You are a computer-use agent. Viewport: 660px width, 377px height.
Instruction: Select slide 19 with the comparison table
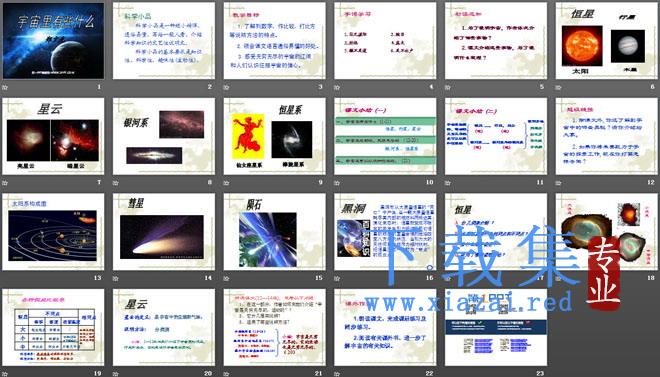pos(53,327)
